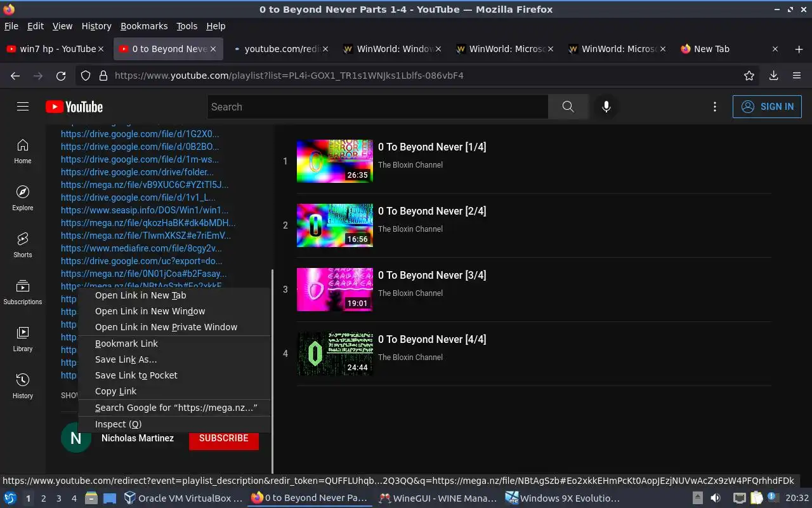Switch to Oracle VM VirtualBox taskbar window
This screenshot has width=812, height=508.
pyautogui.click(x=183, y=498)
